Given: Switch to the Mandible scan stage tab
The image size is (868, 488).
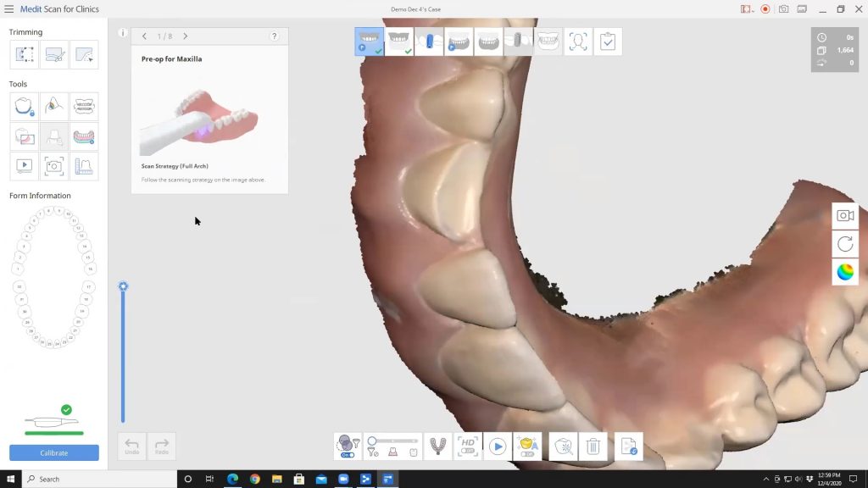Looking at the screenshot, I should (x=398, y=41).
